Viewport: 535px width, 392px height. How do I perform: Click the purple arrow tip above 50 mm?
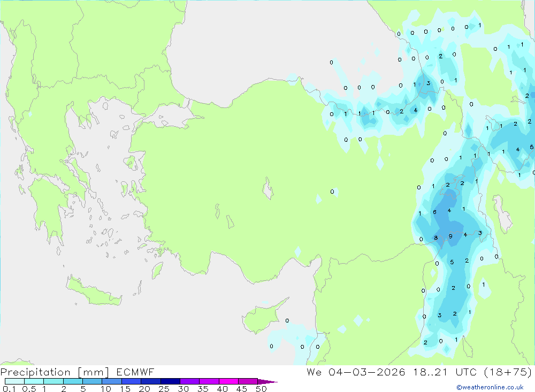(x=267, y=382)
